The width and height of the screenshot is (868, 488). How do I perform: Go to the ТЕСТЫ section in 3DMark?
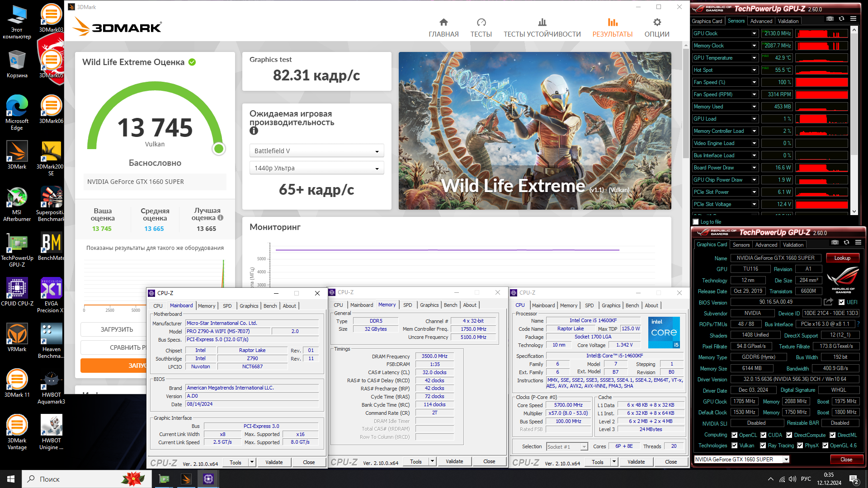click(481, 28)
